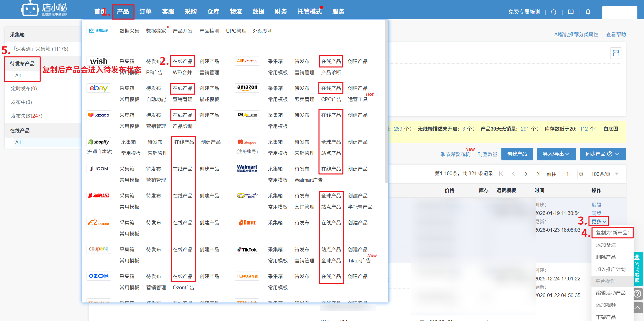Click the notification bell icon
Image resolution: width=644 pixels, height=321 pixels.
tap(588, 12)
